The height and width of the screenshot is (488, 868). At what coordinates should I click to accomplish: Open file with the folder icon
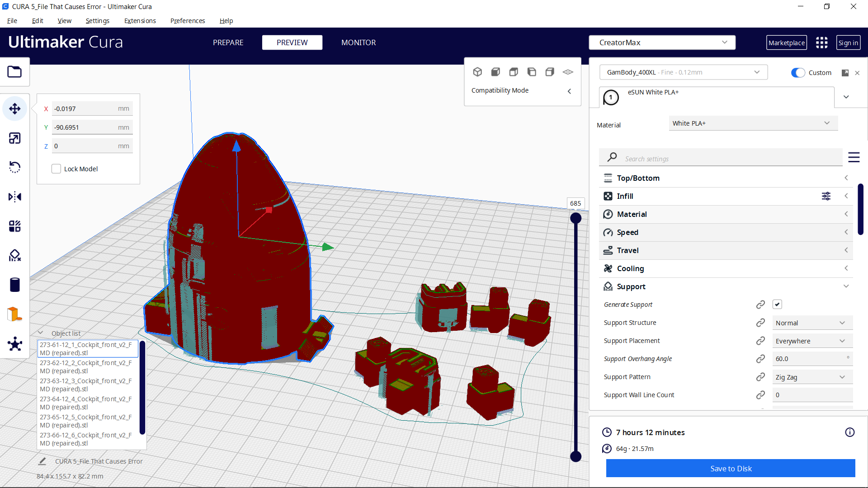click(14, 72)
